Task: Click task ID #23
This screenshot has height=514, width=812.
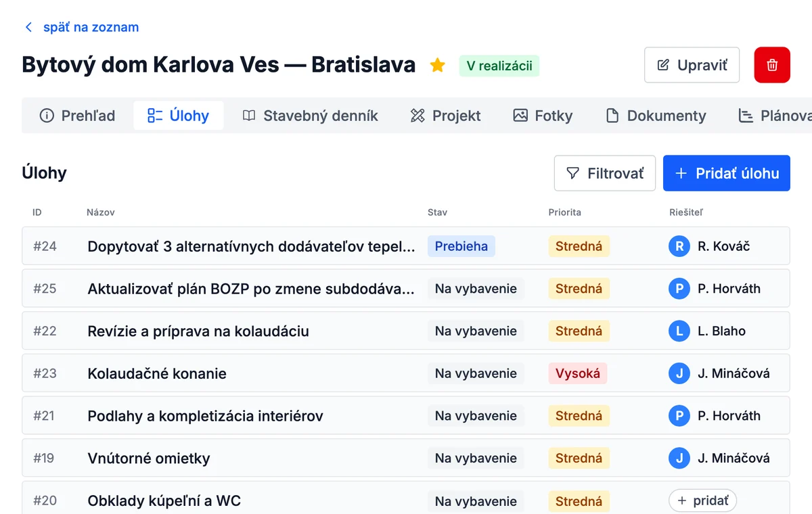Action: pos(45,373)
